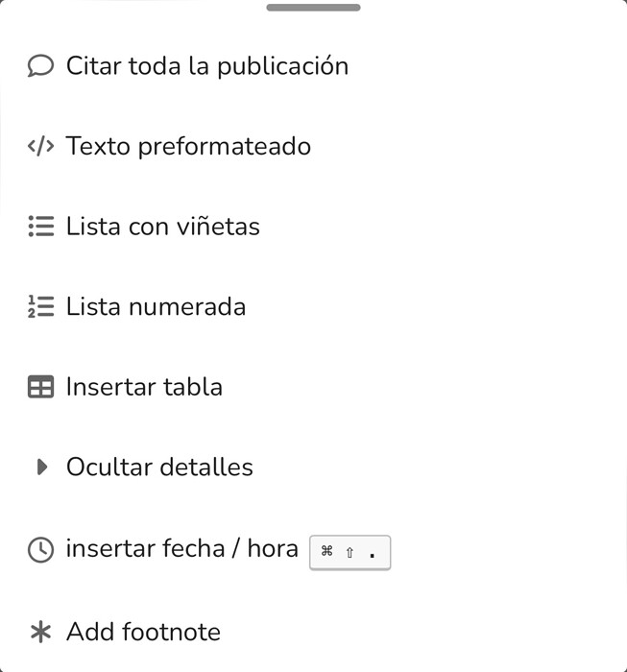Tap the gray drag handle at sheet top

[313, 8]
